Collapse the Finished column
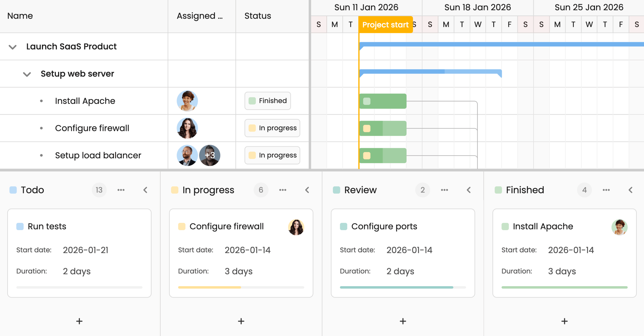 coord(630,190)
